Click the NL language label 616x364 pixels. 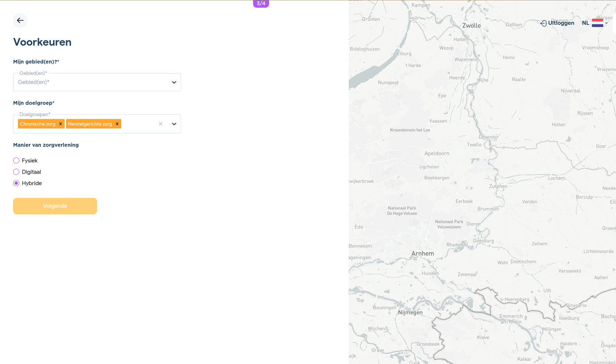[585, 23]
